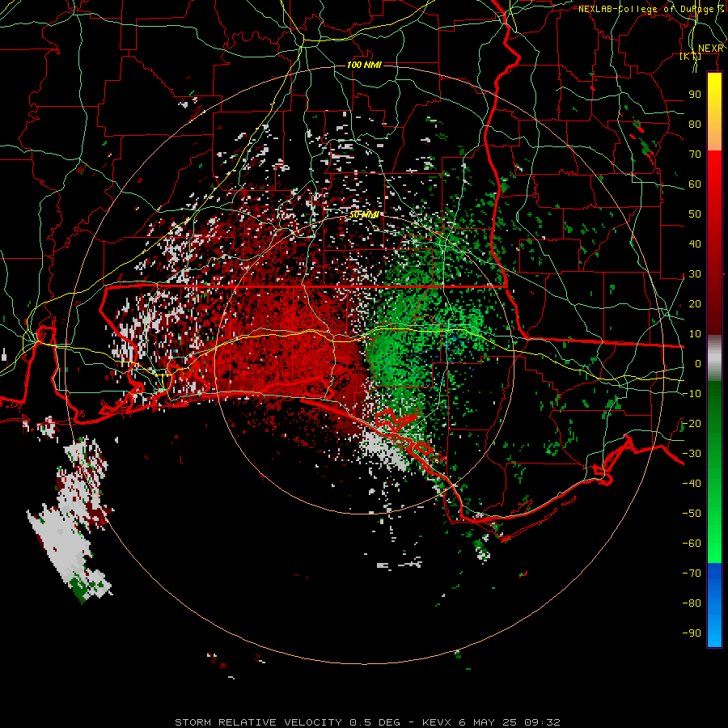This screenshot has width=728, height=728.
Task: Select the 30 value on velocity scale
Action: tap(695, 274)
